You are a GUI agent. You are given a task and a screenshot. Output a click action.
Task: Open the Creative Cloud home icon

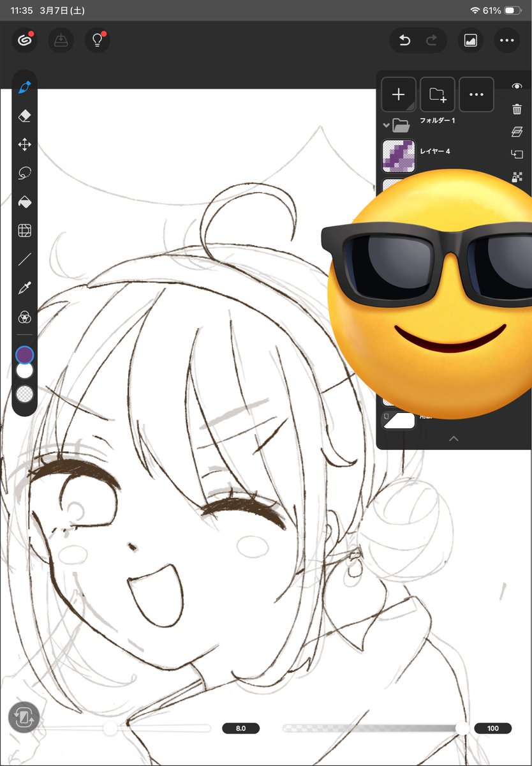click(x=24, y=41)
